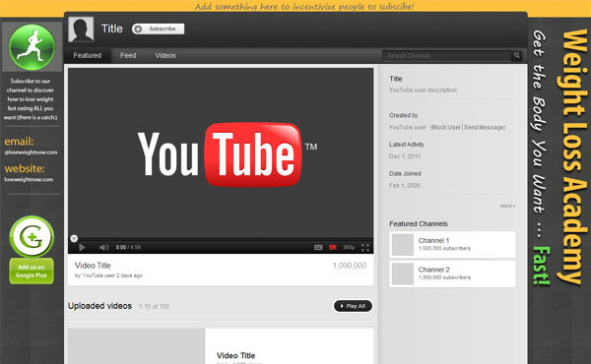Click the 1,000,000 view count

coord(350,266)
